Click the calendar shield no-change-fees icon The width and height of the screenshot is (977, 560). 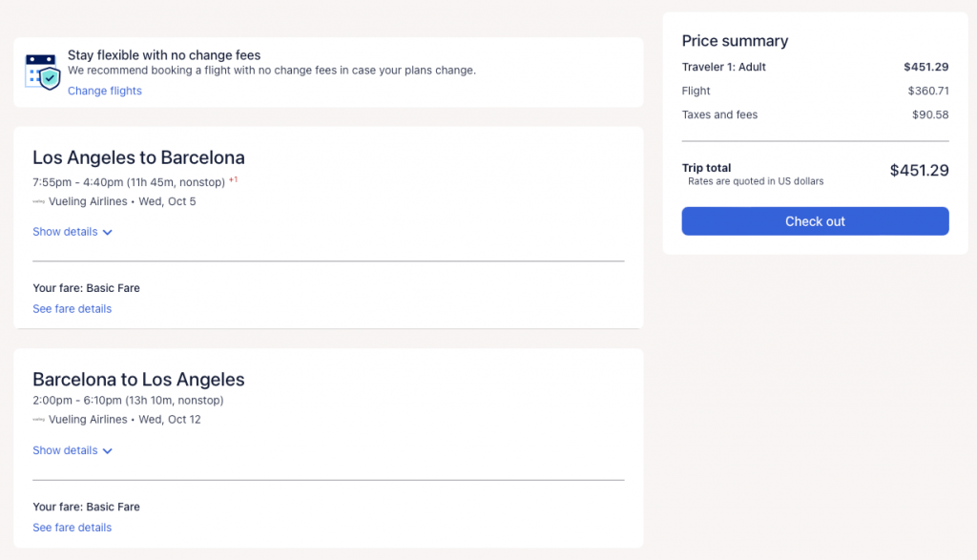43,72
